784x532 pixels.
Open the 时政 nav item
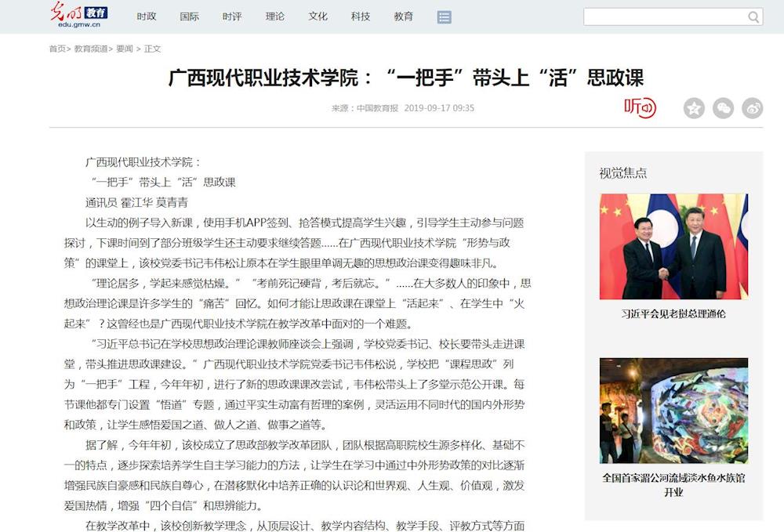147,16
